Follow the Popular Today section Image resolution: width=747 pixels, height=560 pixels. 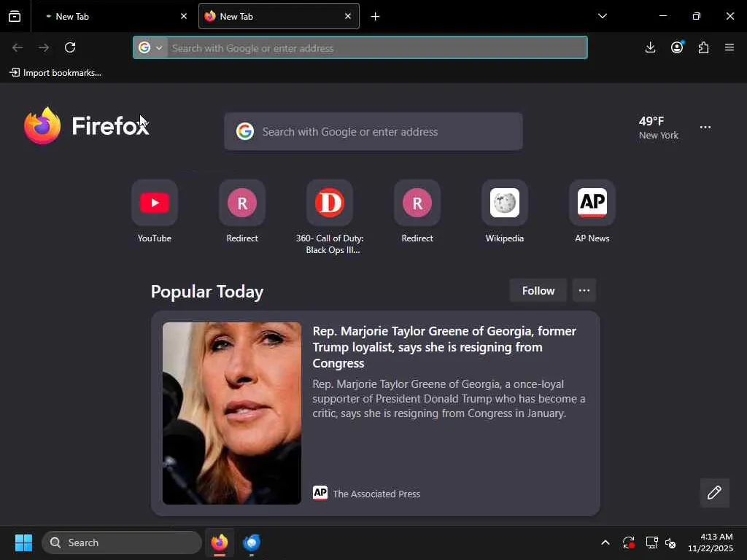pos(538,290)
